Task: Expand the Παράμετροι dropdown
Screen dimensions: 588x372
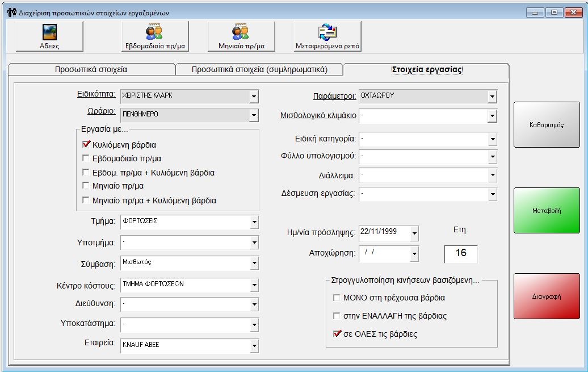Action: [x=492, y=97]
